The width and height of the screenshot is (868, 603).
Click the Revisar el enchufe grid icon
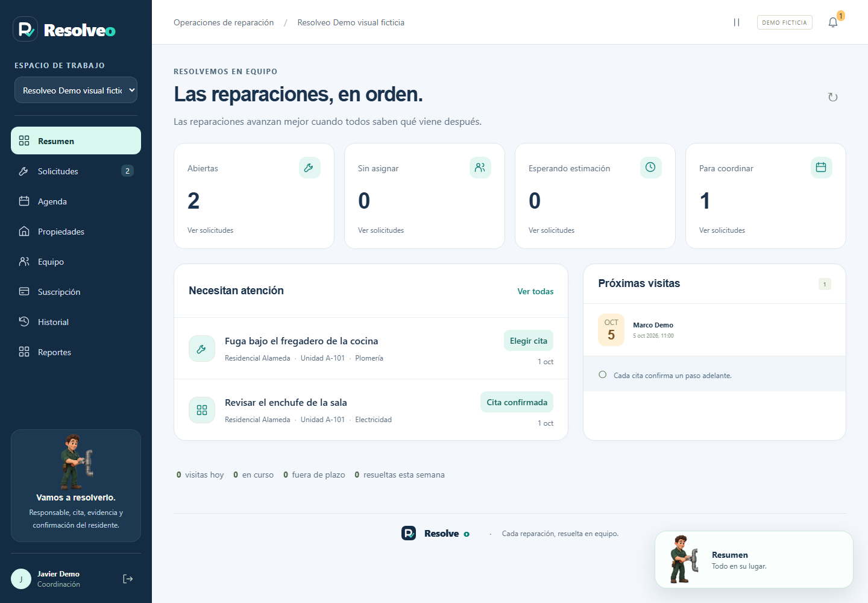(x=202, y=410)
